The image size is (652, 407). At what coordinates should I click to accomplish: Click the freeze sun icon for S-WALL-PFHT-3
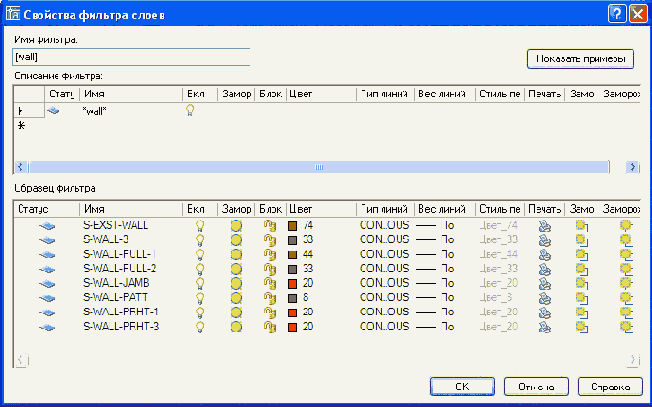point(236,326)
